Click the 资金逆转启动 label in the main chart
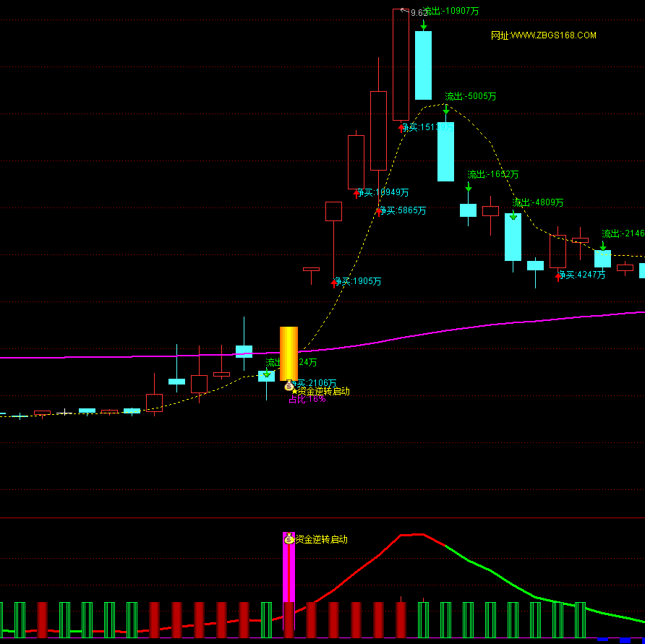This screenshot has width=645, height=644. pos(323,392)
